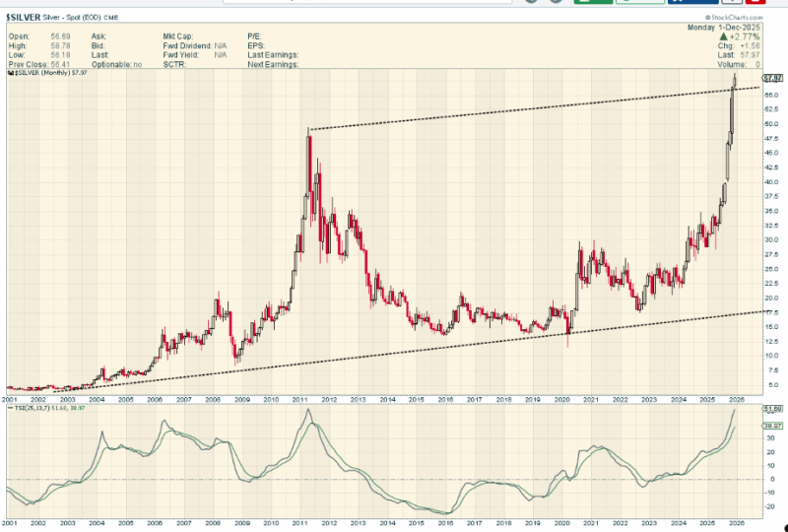Click the 51.60 TSI value tag

[x=772, y=408]
